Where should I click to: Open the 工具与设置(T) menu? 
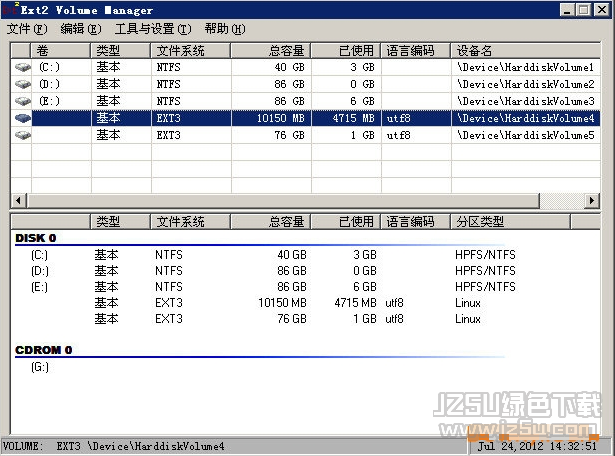(x=153, y=29)
